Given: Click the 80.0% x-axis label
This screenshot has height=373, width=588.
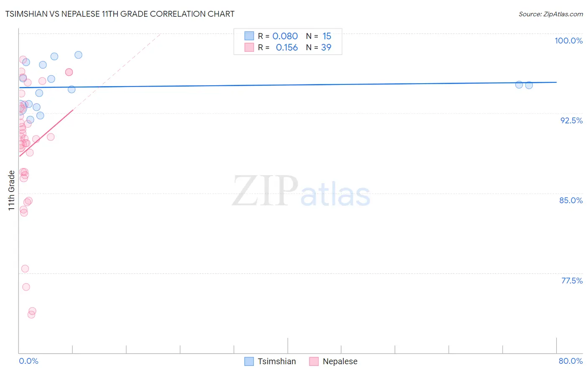Looking at the screenshot, I should [x=570, y=361].
